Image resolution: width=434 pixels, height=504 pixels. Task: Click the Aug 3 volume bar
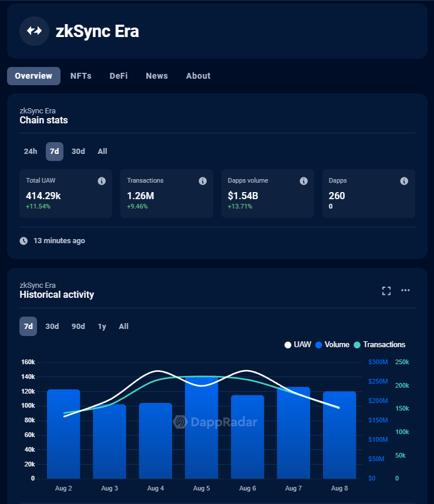pyautogui.click(x=110, y=442)
